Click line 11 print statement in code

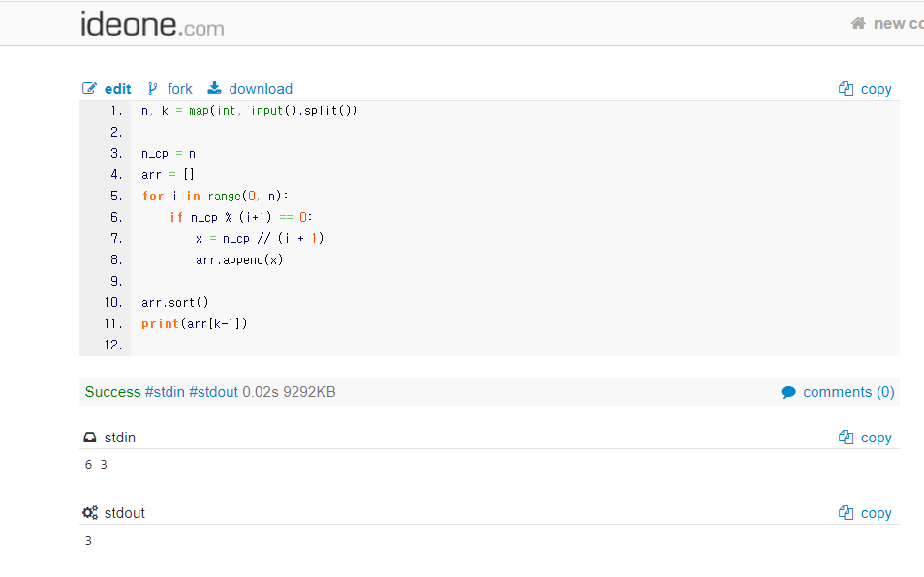[195, 323]
